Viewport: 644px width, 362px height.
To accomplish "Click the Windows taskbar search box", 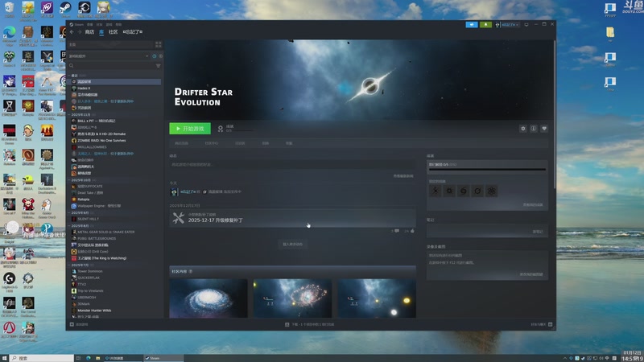I will click(42, 358).
